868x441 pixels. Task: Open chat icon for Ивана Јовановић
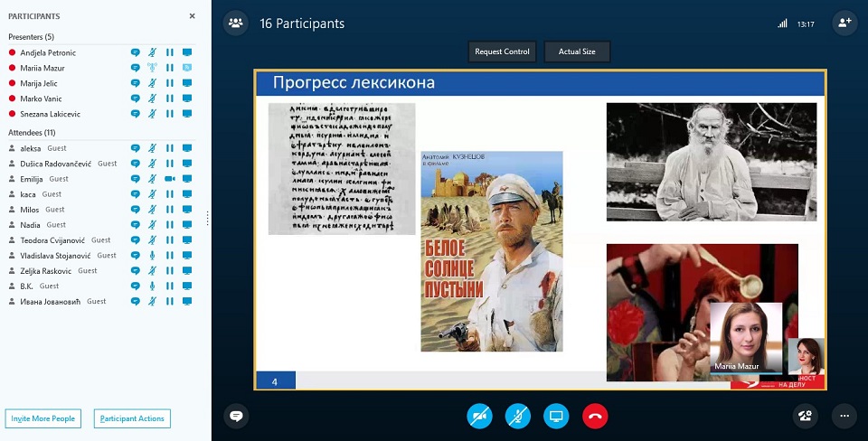pos(135,302)
